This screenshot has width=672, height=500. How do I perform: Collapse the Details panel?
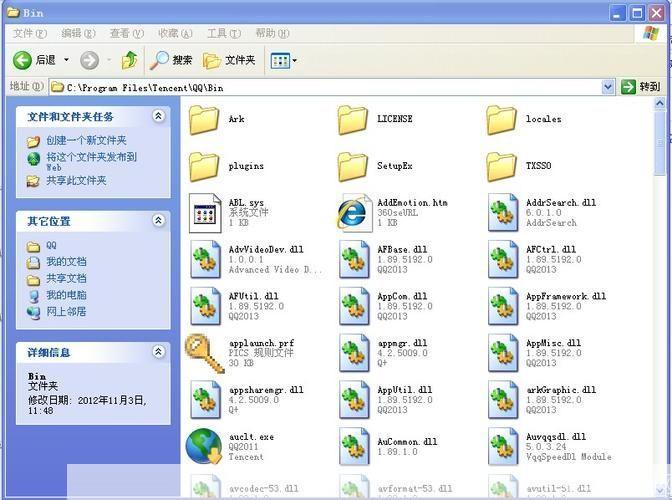tap(158, 352)
